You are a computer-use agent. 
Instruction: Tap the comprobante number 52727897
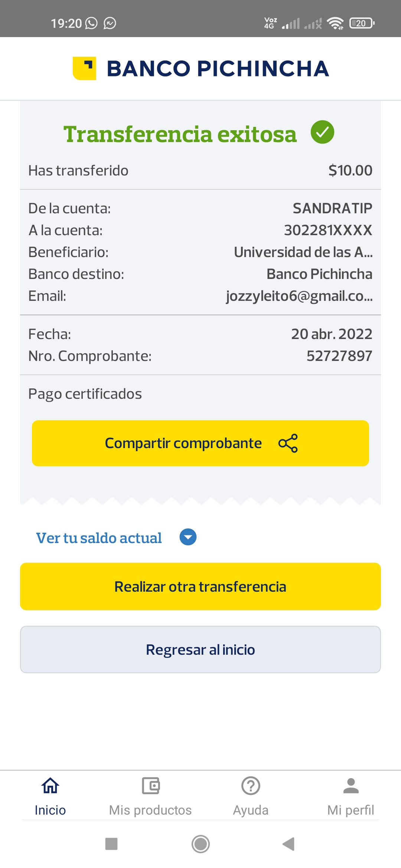click(x=339, y=356)
